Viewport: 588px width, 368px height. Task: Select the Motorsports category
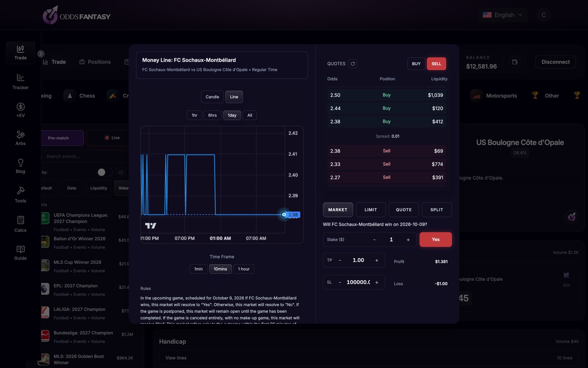494,96
